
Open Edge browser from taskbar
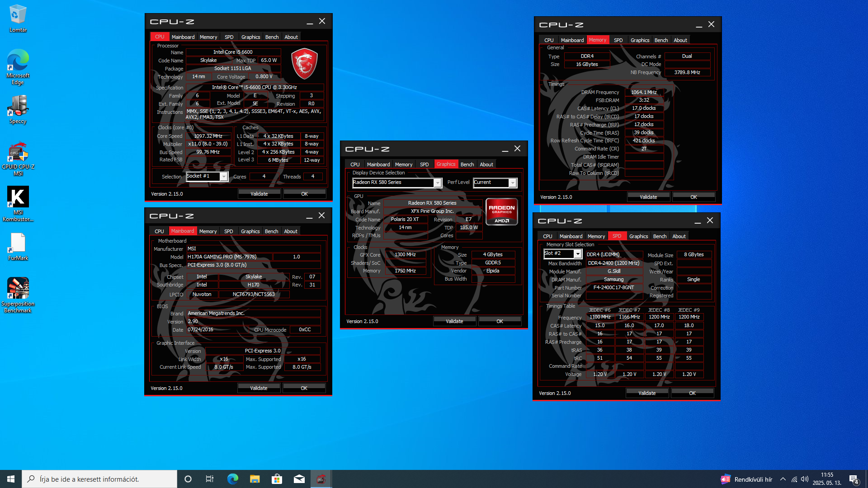click(232, 479)
